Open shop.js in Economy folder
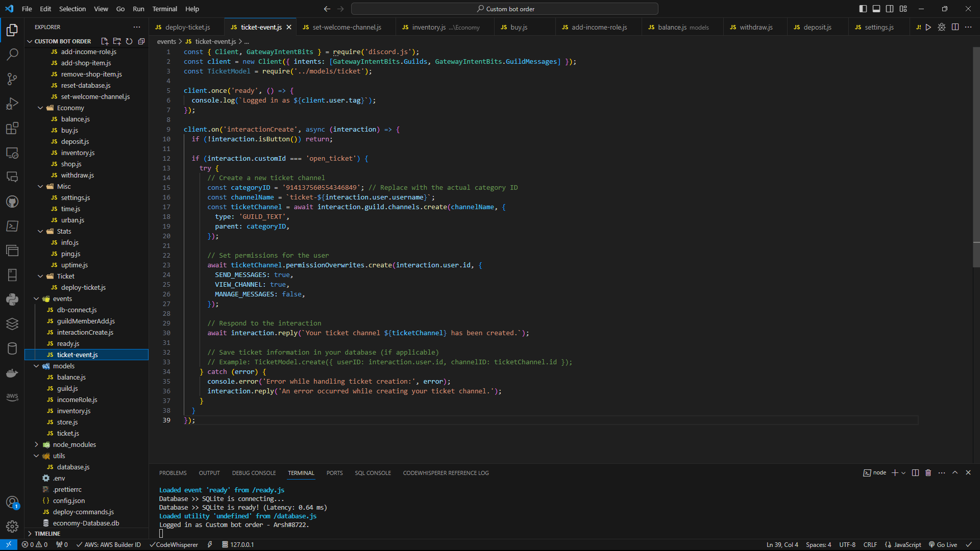The image size is (980, 551). [71, 164]
